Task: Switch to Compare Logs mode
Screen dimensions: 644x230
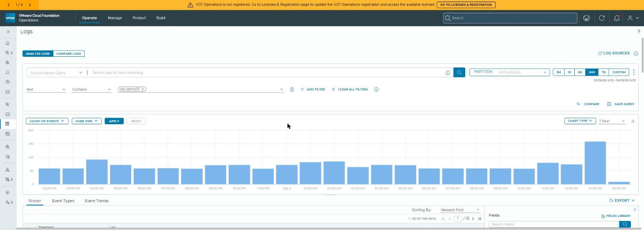Action: 69,53
